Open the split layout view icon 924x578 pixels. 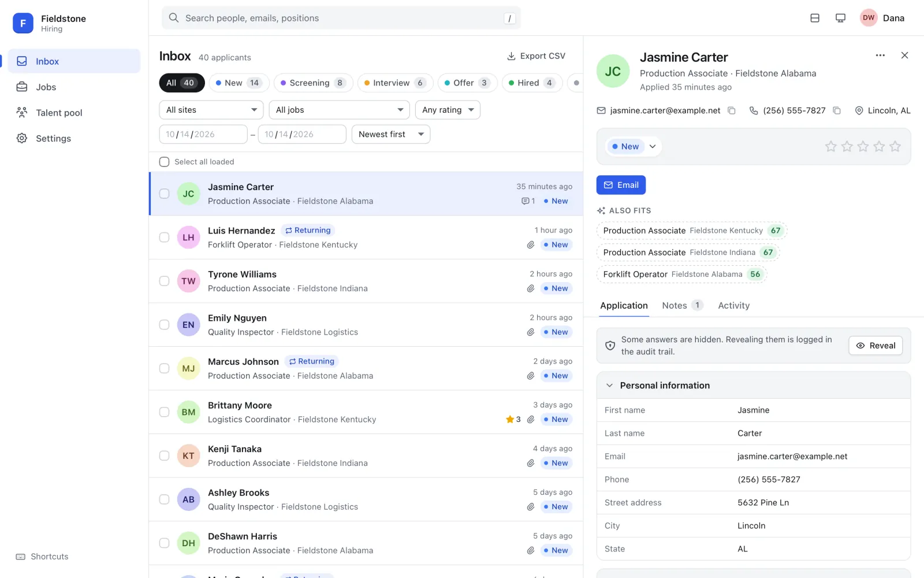[x=815, y=18]
